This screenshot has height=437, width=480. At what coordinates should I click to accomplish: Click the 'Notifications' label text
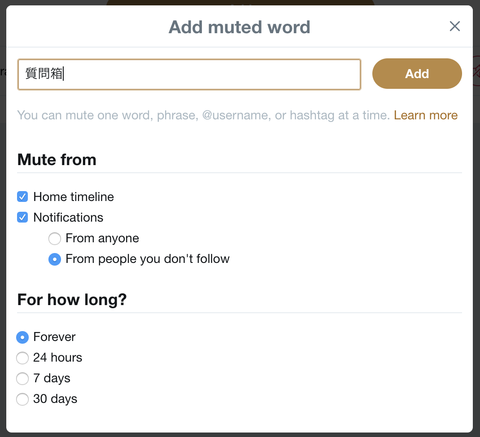click(68, 217)
